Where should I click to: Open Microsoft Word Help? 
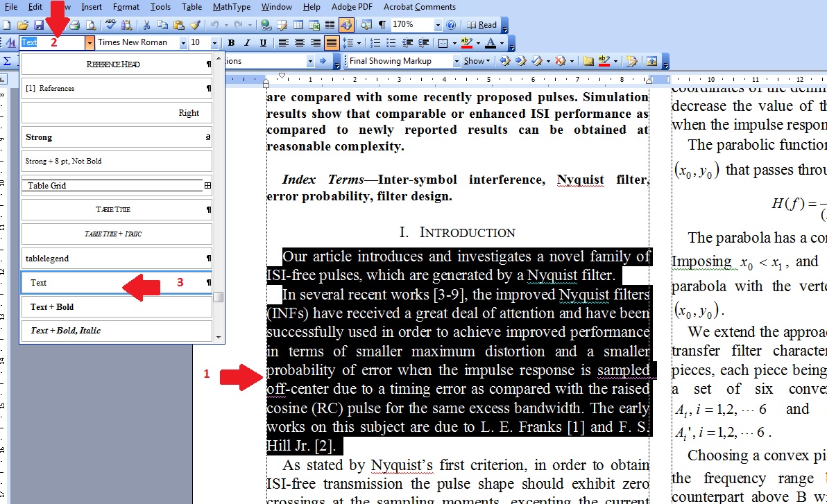(x=451, y=25)
